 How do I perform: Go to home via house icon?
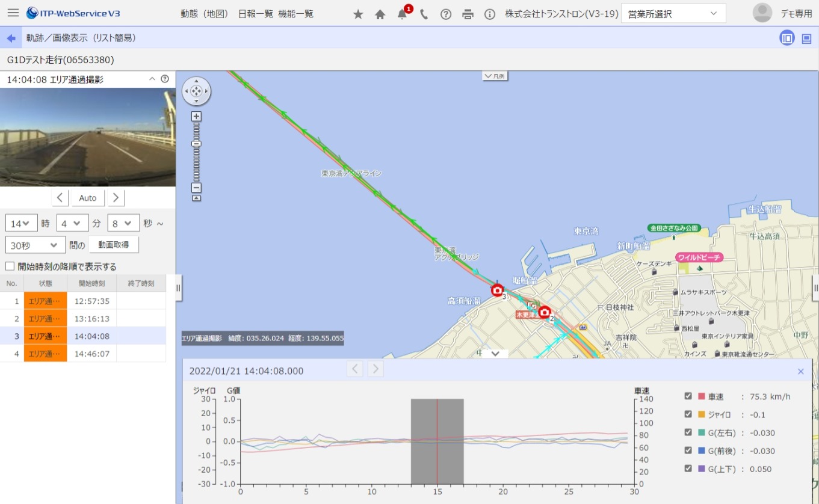coord(380,14)
